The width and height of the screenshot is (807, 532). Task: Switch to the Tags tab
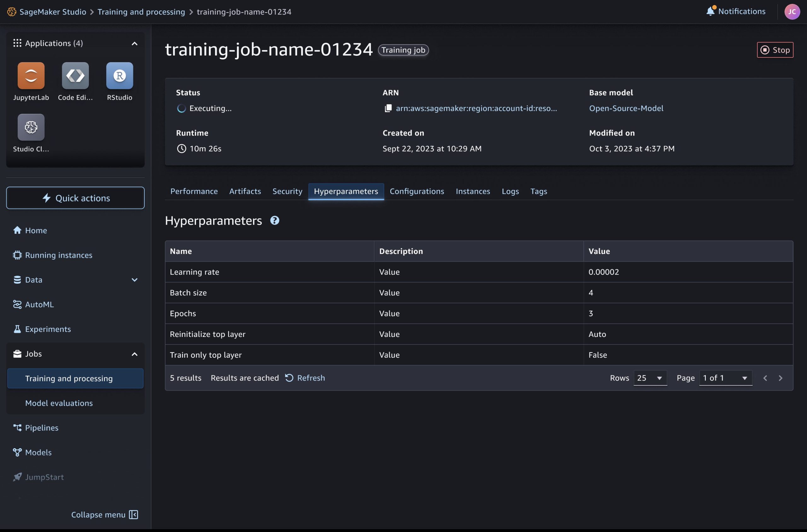click(538, 191)
